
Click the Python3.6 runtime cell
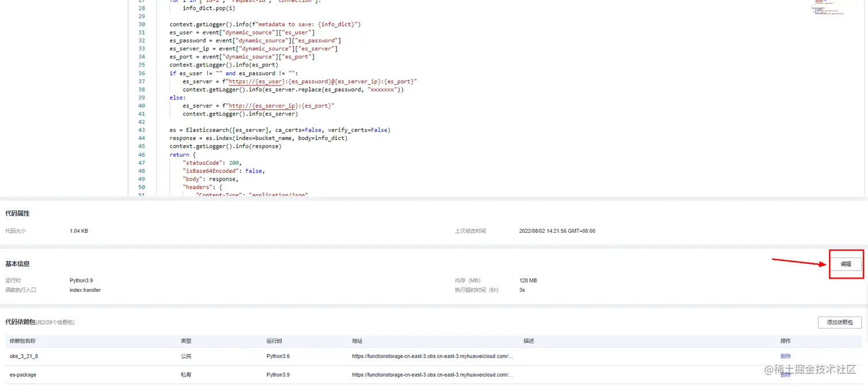(x=278, y=357)
